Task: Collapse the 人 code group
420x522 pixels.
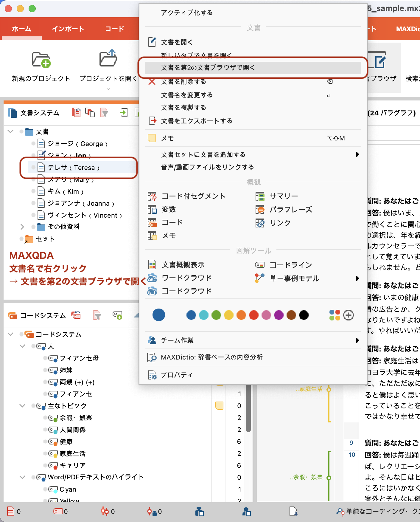Action: (22, 346)
